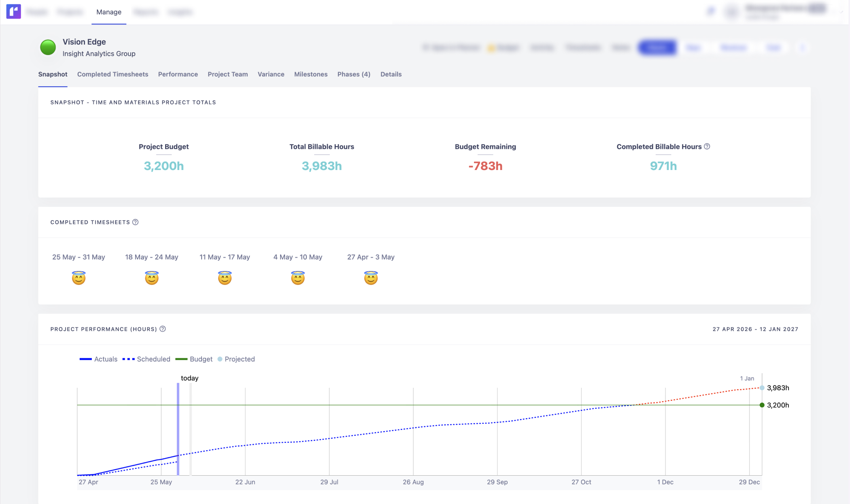Click the halo emoji for 25 May - 31 May
Viewport: 850px width, 504px height.
tap(79, 278)
